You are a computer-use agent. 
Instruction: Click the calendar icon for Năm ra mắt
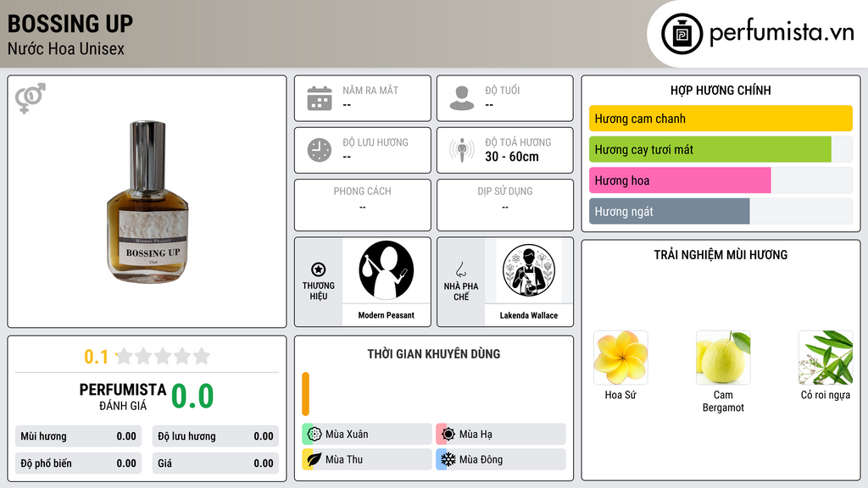point(320,98)
